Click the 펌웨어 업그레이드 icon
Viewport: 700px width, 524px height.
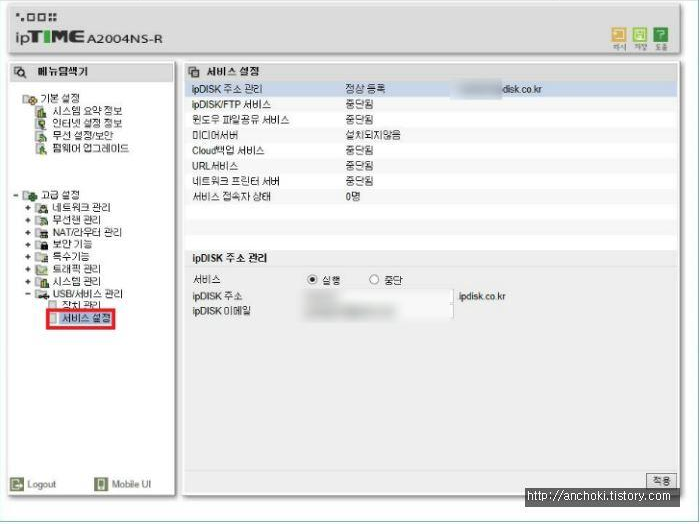coord(41,149)
